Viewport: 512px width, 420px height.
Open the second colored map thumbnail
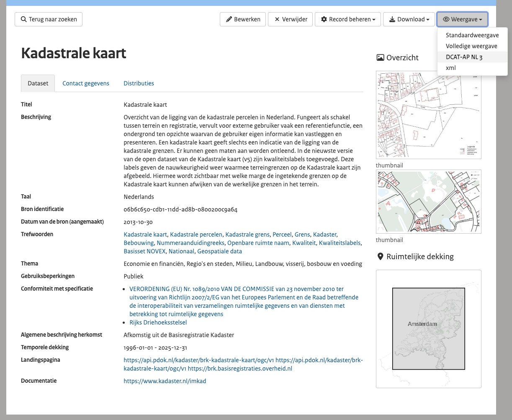tap(428, 201)
